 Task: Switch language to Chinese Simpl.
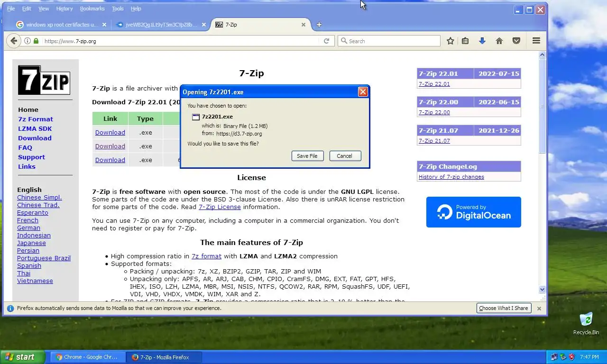39,197
